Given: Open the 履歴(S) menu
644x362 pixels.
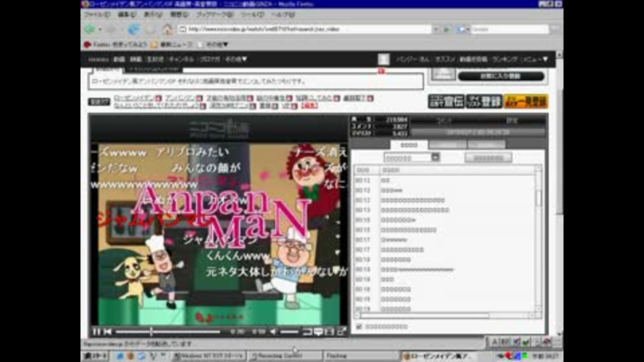Looking at the screenshot, I should (179, 14).
